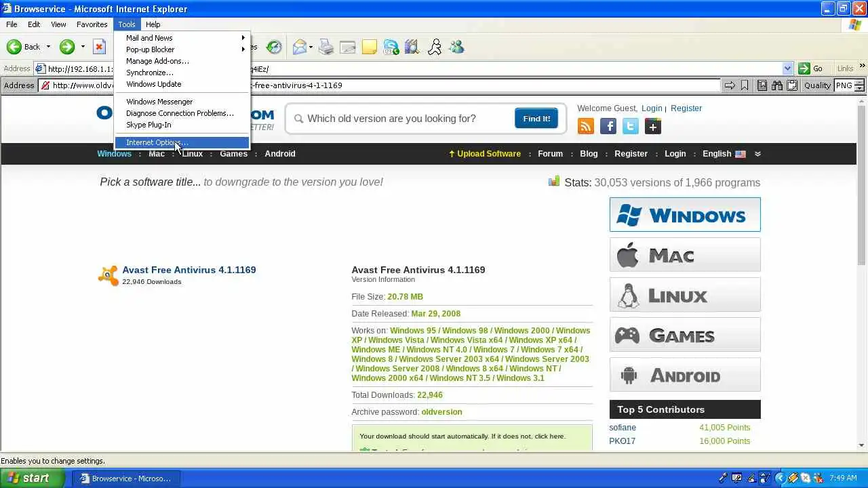This screenshot has width=868, height=488.
Task: Click the Print icon in IE toolbar
Action: [326, 47]
